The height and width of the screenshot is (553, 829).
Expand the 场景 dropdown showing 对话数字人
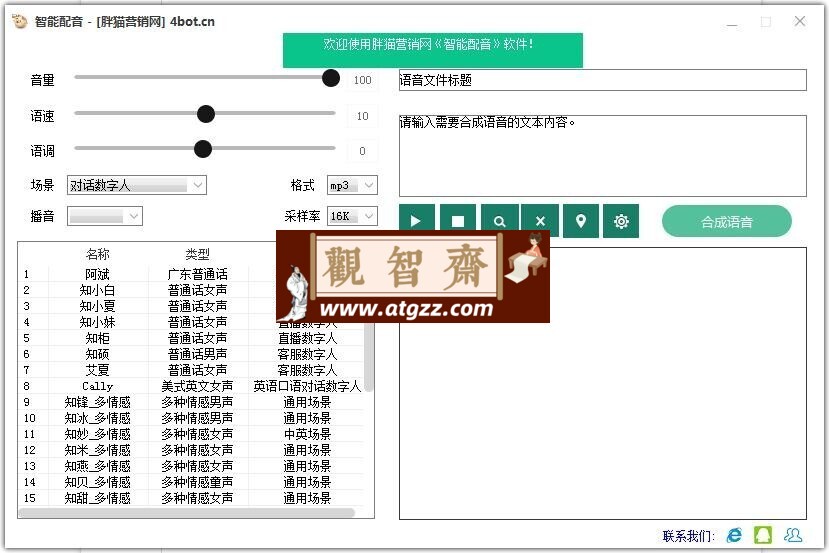136,185
